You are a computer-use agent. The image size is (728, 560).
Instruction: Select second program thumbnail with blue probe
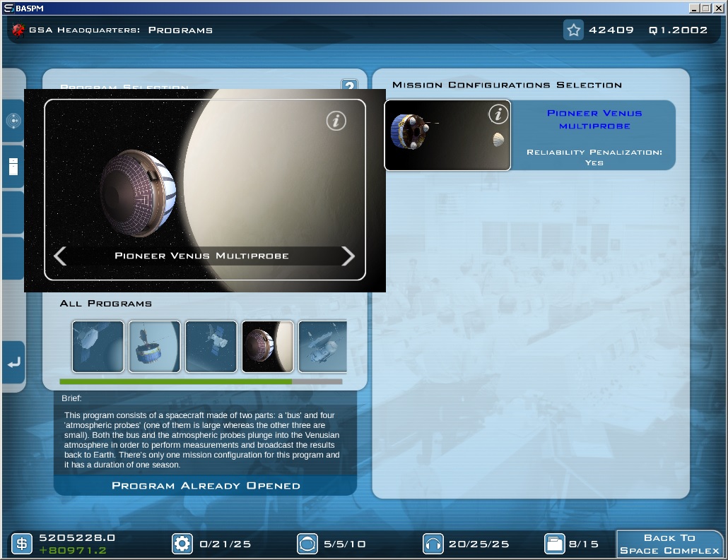click(155, 347)
